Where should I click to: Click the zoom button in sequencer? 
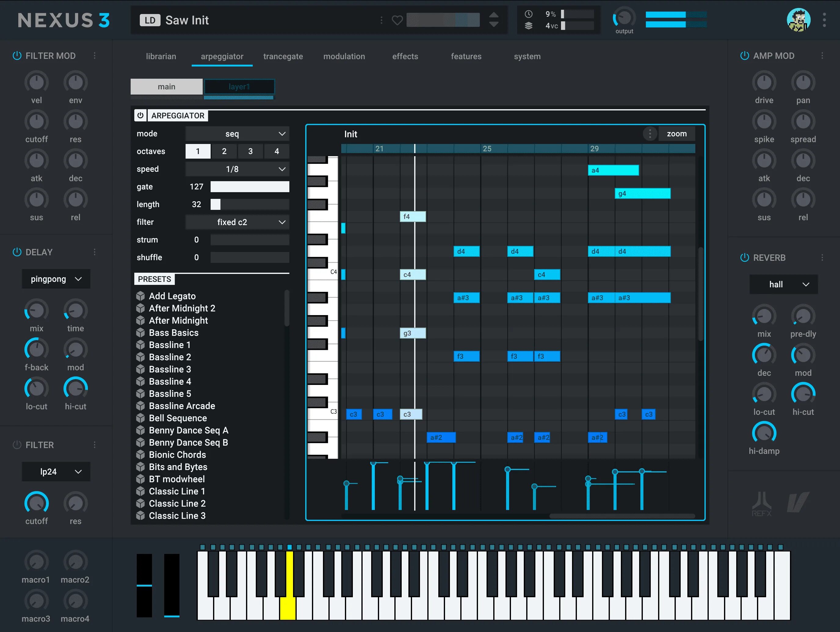(676, 134)
